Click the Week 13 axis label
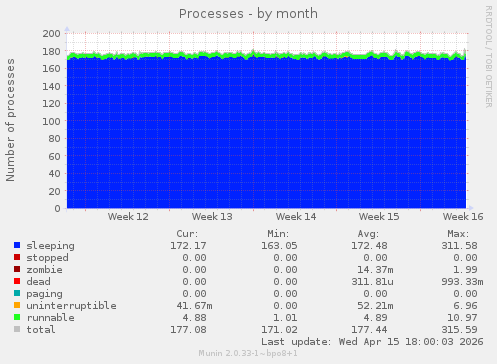The image size is (497, 364). pyautogui.click(x=212, y=217)
